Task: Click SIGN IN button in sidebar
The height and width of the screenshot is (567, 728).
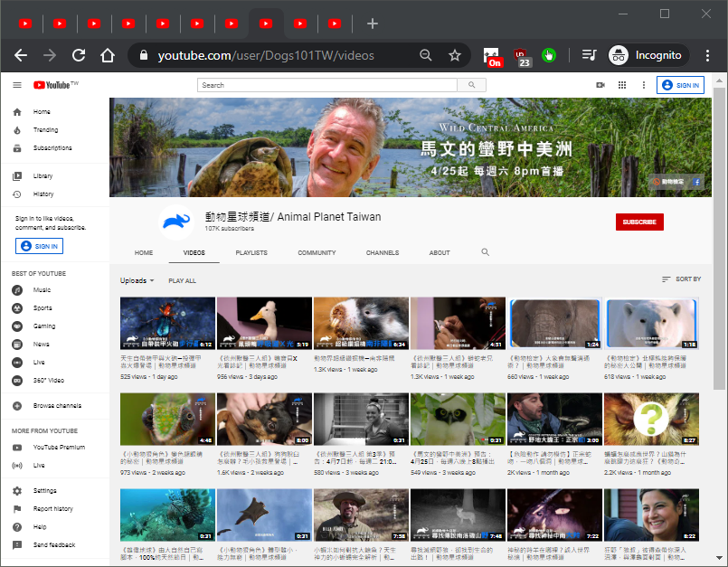Action: 40,246
